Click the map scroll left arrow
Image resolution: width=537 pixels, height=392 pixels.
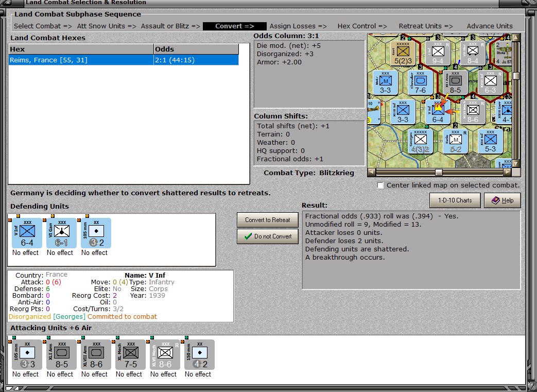pos(372,172)
